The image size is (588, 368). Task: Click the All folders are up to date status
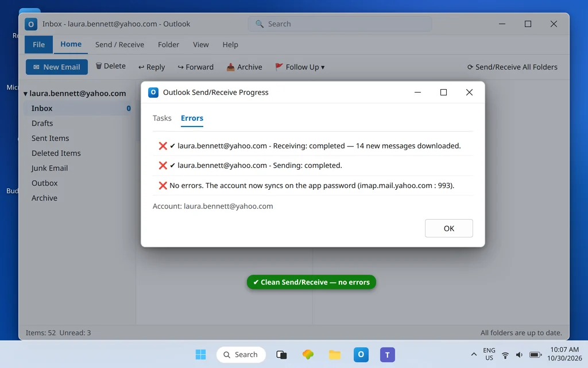click(521, 333)
